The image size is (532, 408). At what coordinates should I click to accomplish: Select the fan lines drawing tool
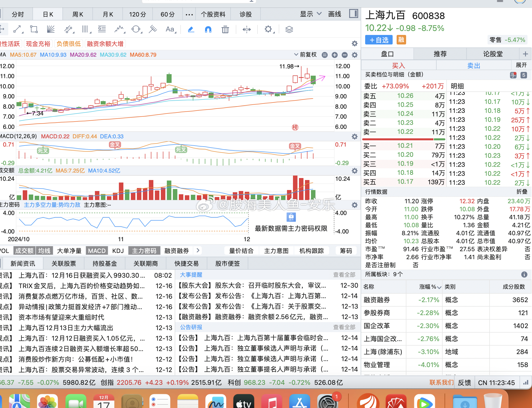pyautogui.click(x=51, y=29)
